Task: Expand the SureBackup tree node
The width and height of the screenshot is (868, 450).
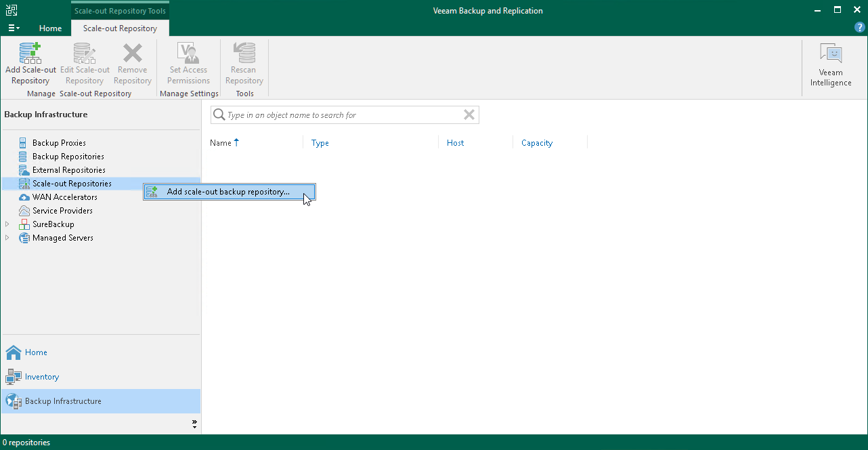Action: (x=7, y=224)
